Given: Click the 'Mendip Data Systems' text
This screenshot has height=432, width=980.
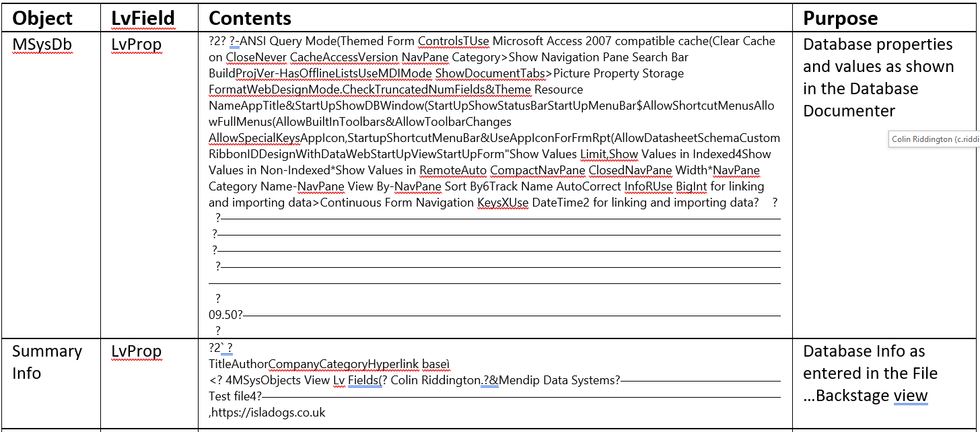Looking at the screenshot, I should tap(559, 380).
